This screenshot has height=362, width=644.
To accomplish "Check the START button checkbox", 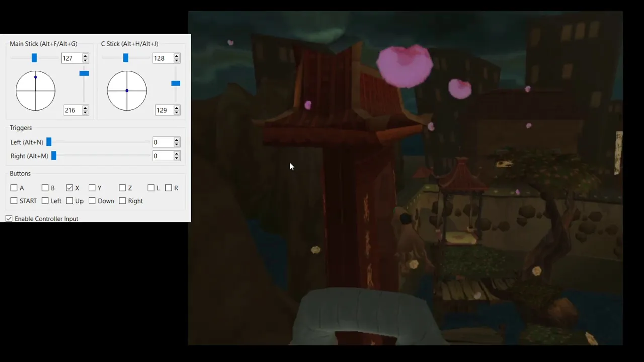I will (x=14, y=201).
